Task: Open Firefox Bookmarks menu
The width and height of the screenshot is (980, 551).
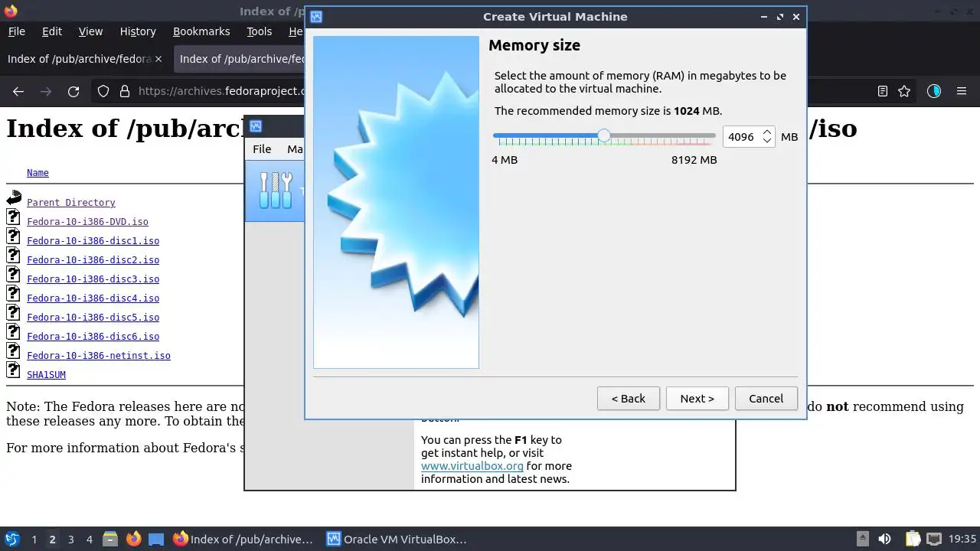Action: 201,31
